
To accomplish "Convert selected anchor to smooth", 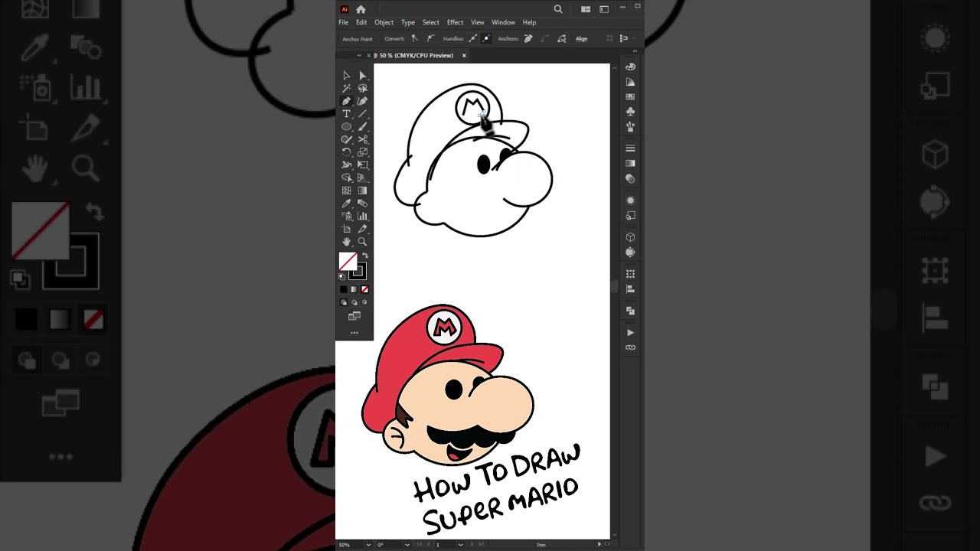I will pyautogui.click(x=430, y=38).
